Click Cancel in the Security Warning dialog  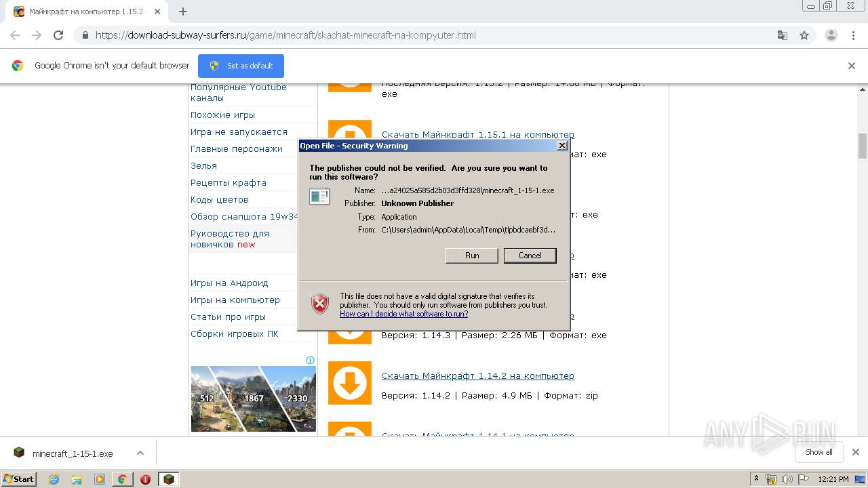coord(530,256)
